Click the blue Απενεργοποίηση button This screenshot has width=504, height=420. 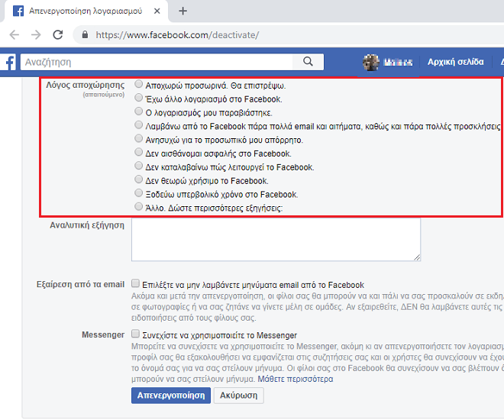171,396
